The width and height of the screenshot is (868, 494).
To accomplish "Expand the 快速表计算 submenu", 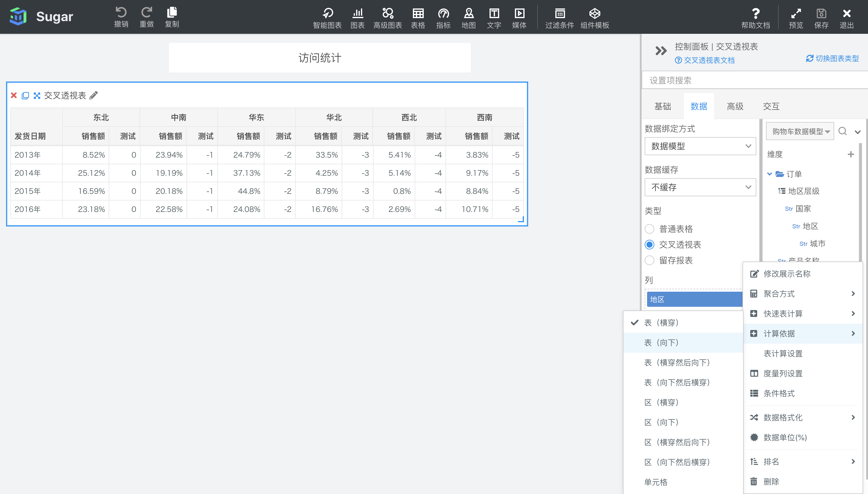I will (803, 314).
